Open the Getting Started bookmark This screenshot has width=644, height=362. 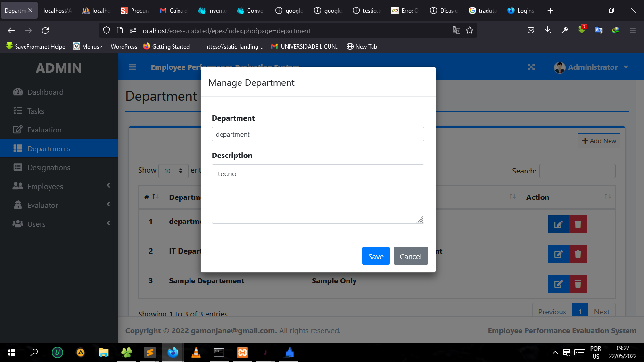(x=166, y=47)
